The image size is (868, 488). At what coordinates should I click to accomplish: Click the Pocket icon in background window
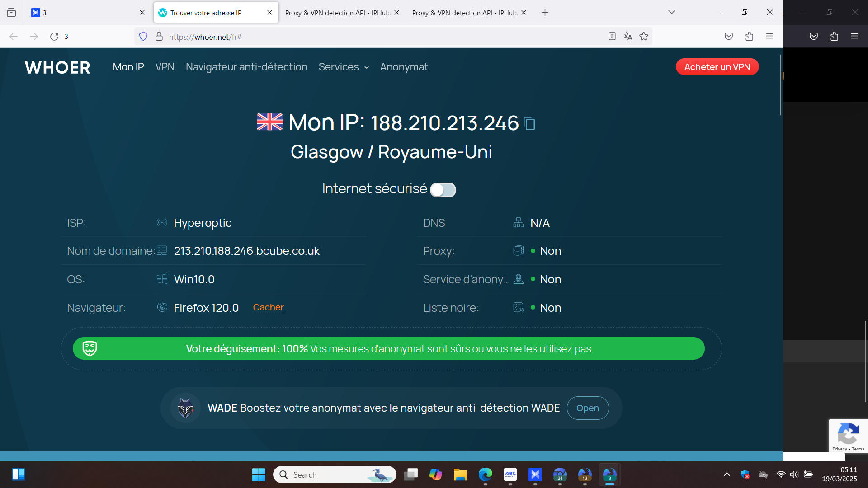814,36
